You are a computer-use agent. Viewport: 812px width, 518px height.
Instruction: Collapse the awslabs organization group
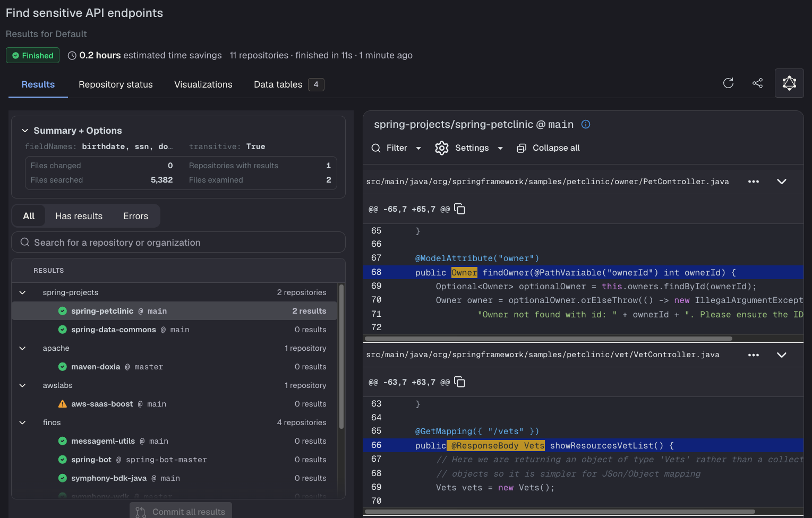tap(22, 385)
